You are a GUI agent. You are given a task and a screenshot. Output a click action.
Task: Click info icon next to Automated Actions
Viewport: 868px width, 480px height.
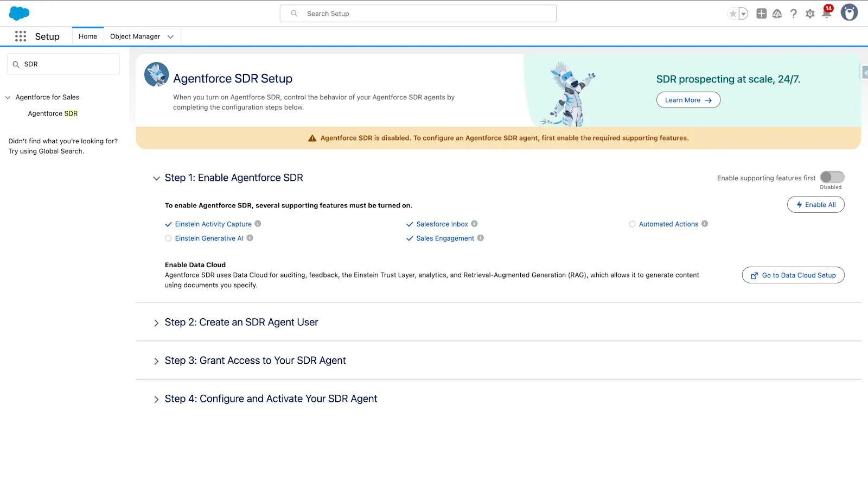tap(705, 224)
